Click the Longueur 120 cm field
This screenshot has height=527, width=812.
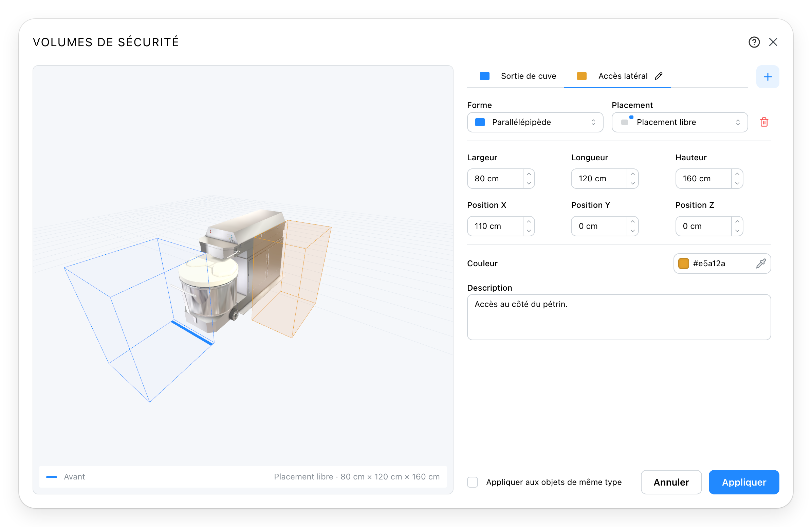(x=599, y=179)
